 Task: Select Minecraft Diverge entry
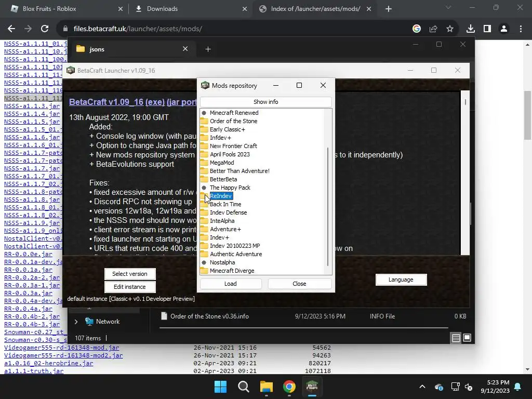tap(232, 271)
